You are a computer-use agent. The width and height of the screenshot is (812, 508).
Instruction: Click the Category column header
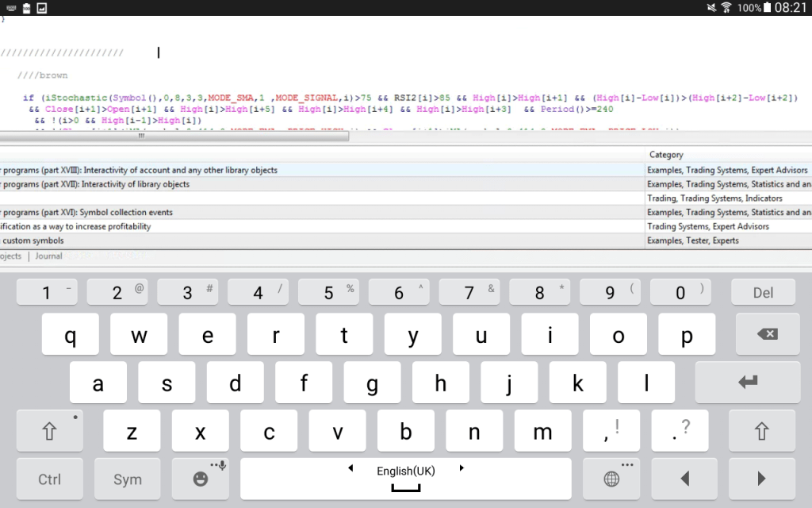pyautogui.click(x=666, y=155)
